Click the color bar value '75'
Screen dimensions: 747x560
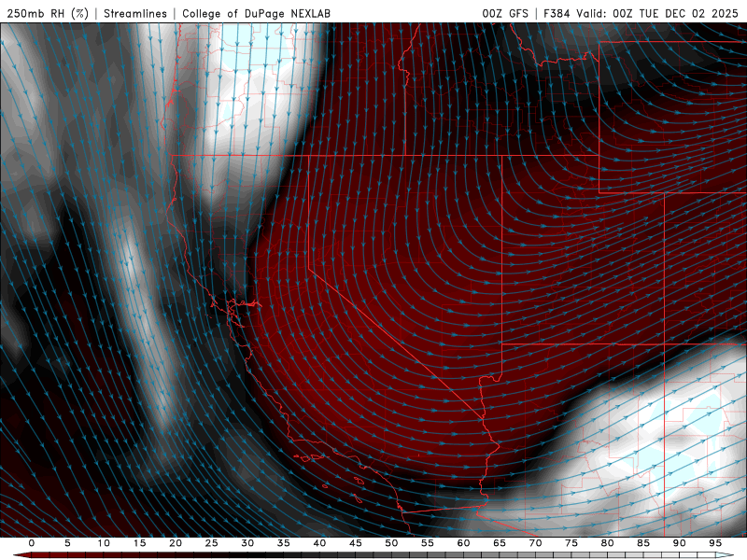click(571, 543)
